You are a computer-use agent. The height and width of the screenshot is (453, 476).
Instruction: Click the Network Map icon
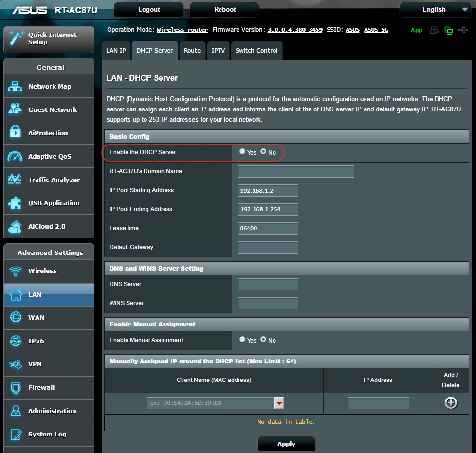click(15, 87)
